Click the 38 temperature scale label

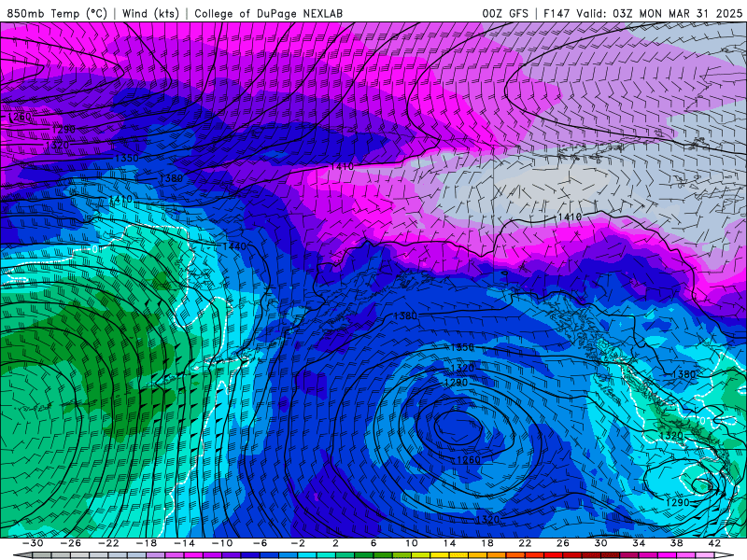676,543
